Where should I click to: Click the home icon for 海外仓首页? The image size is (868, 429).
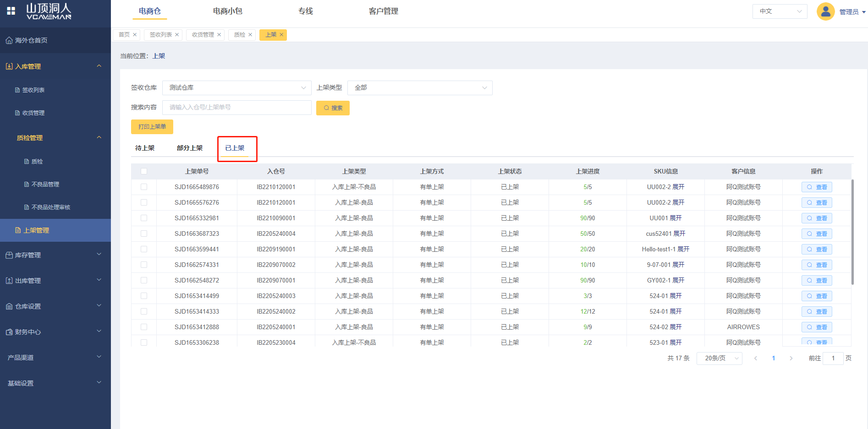9,40
